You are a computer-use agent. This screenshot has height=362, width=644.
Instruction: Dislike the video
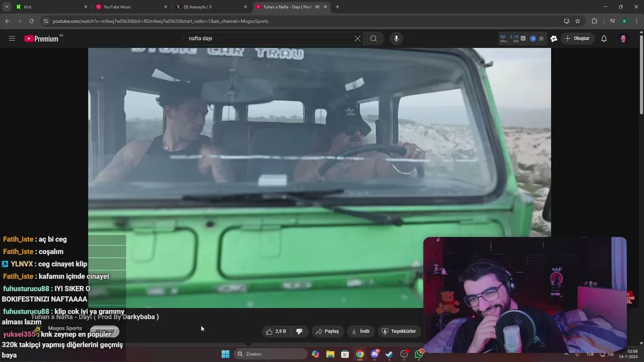[299, 331]
